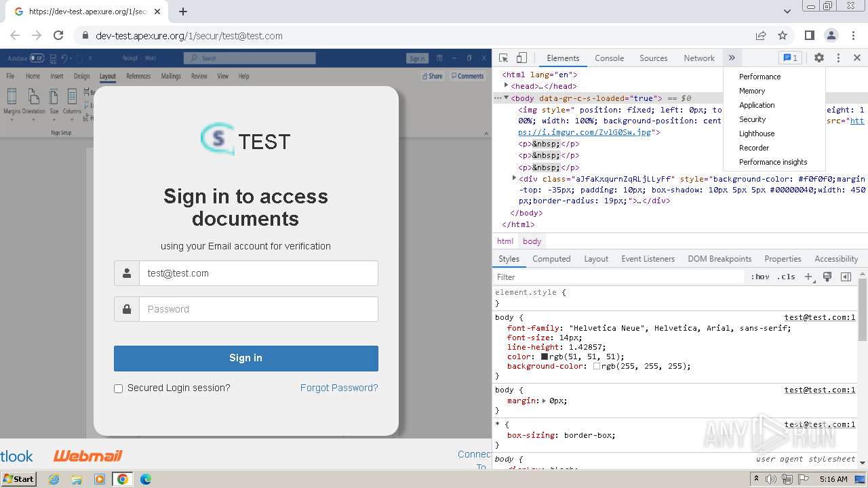
Task: Click the color rgb(51,51,51) swatch
Action: click(x=544, y=357)
